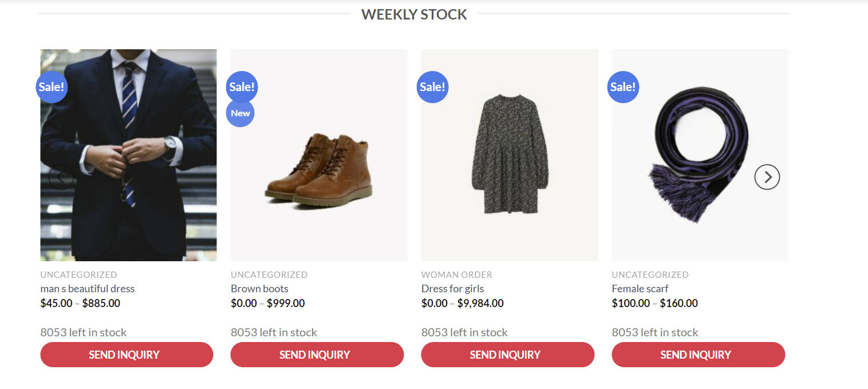
Task: Send inquiry for Brown boots
Action: [317, 355]
